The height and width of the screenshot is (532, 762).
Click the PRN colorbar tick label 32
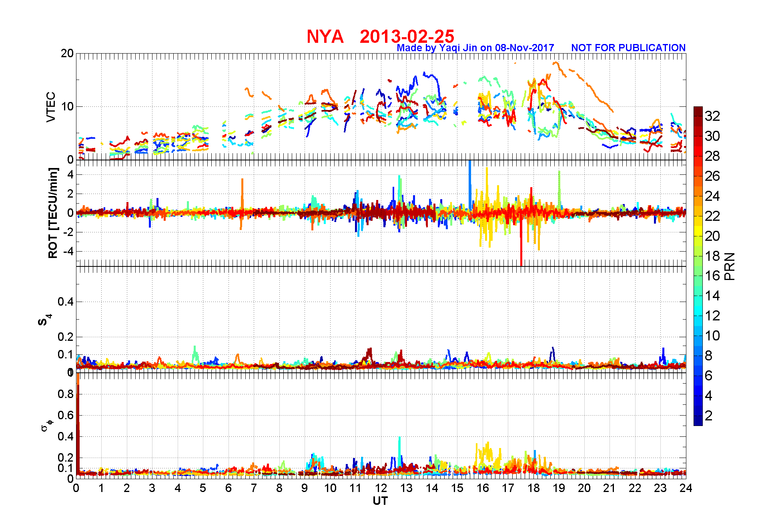pyautogui.click(x=712, y=116)
